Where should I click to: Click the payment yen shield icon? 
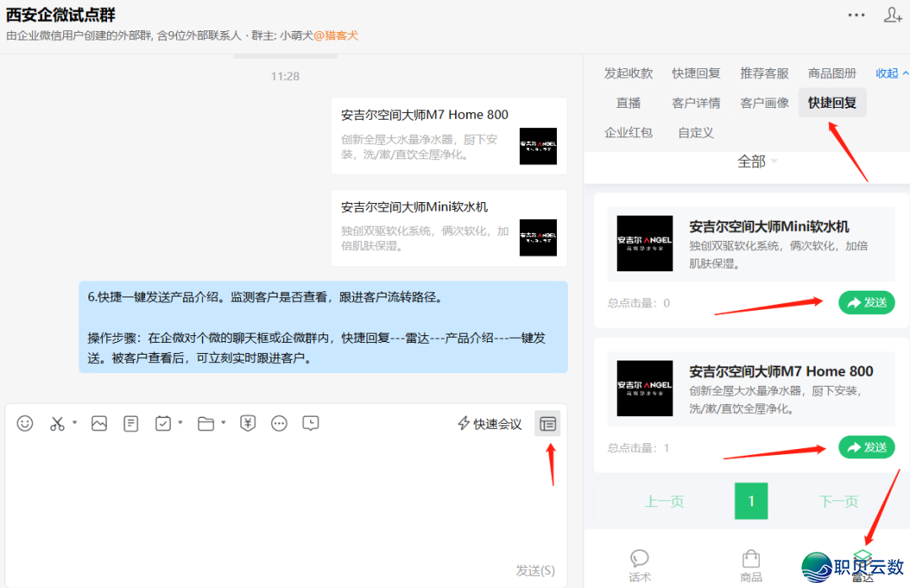coord(248,424)
